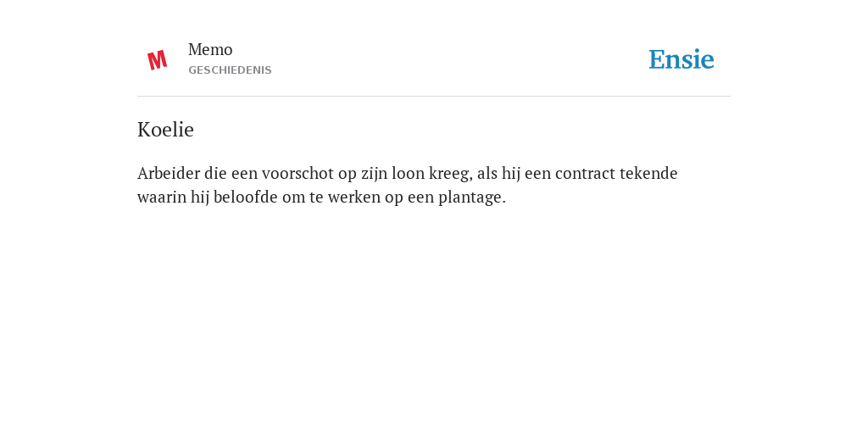Click the Memo source name
The height and width of the screenshot is (434, 868).
(210, 50)
